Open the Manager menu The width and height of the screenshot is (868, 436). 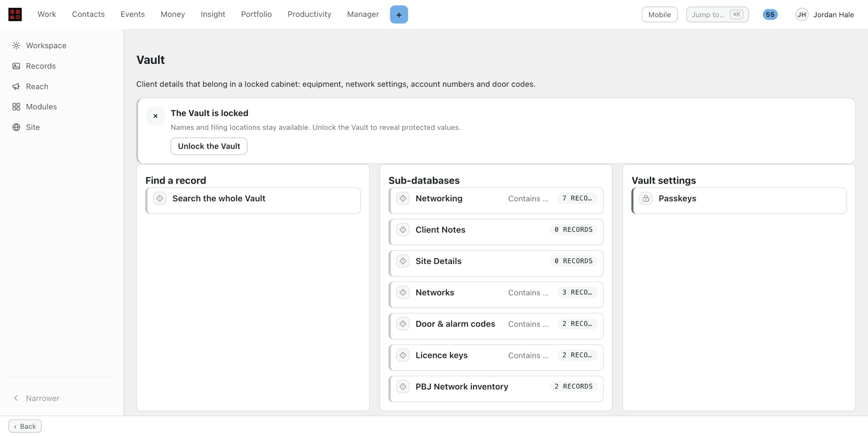tap(363, 14)
